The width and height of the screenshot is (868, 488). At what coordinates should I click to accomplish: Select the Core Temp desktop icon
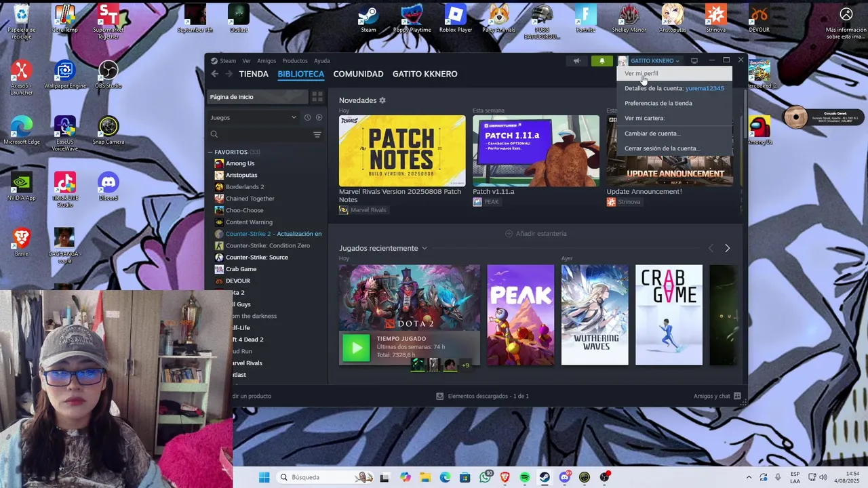coord(64,18)
